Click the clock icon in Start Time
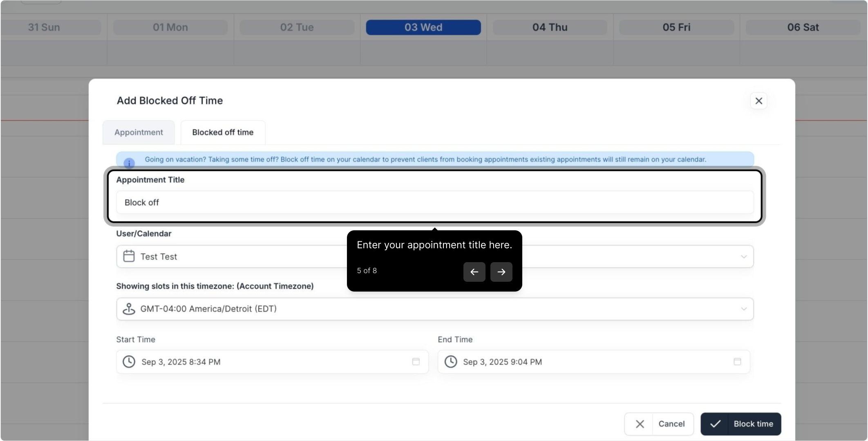This screenshot has width=868, height=441. tap(129, 362)
